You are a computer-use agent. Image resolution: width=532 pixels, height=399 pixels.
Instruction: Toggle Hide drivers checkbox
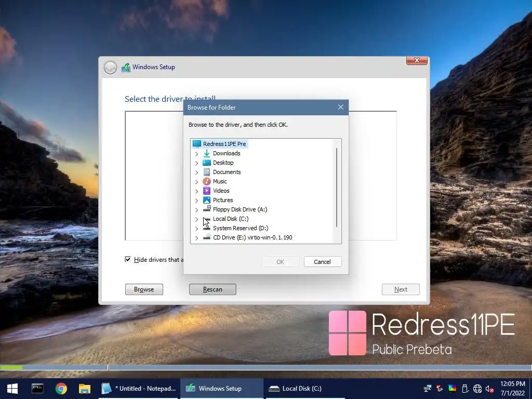pyautogui.click(x=128, y=260)
